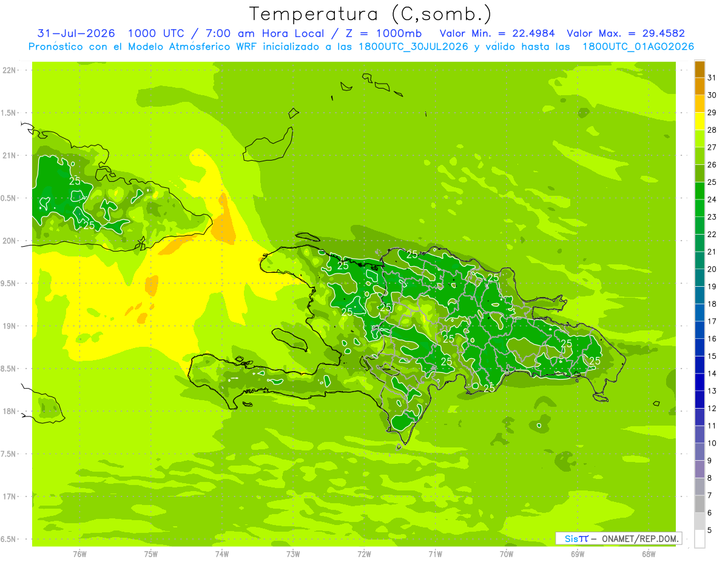Click the "0.5N" latitude label
This screenshot has height=562, width=728.
pos(9,198)
